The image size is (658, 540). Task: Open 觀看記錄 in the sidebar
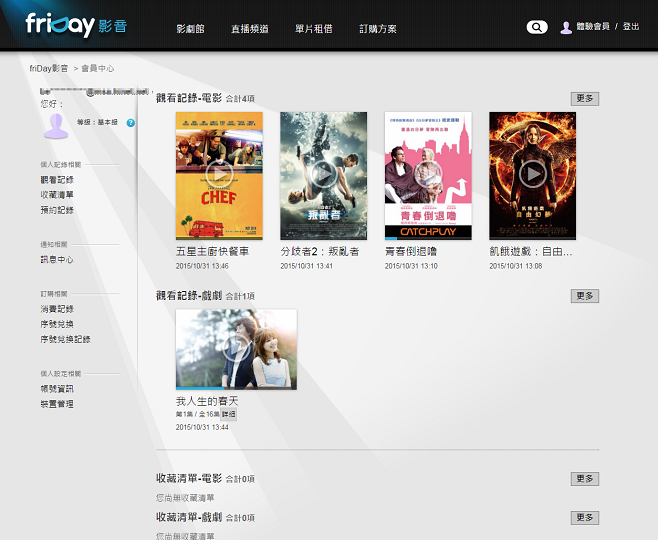point(57,180)
